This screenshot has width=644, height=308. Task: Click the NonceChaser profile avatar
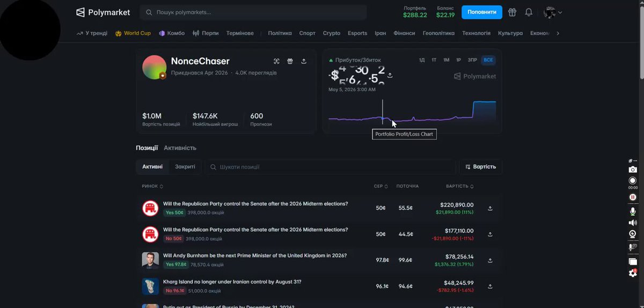coord(154,67)
